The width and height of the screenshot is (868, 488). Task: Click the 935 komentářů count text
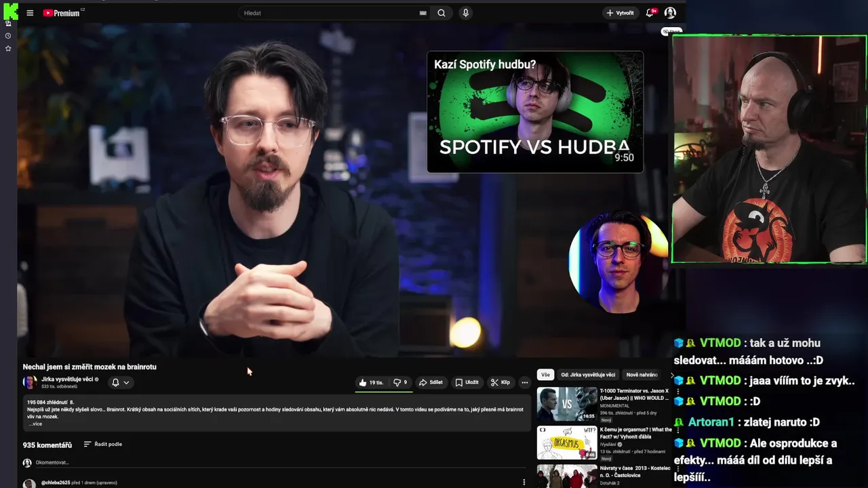click(x=47, y=445)
